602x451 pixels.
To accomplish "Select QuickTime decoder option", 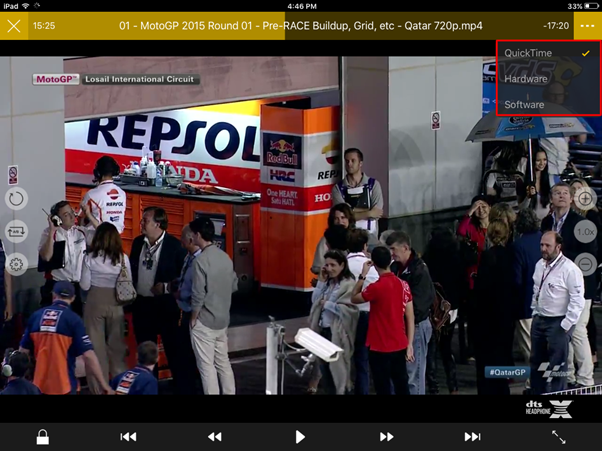I will tap(548, 53).
